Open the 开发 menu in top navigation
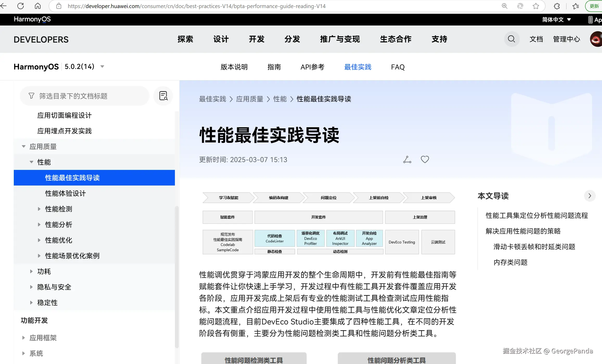 point(256,39)
